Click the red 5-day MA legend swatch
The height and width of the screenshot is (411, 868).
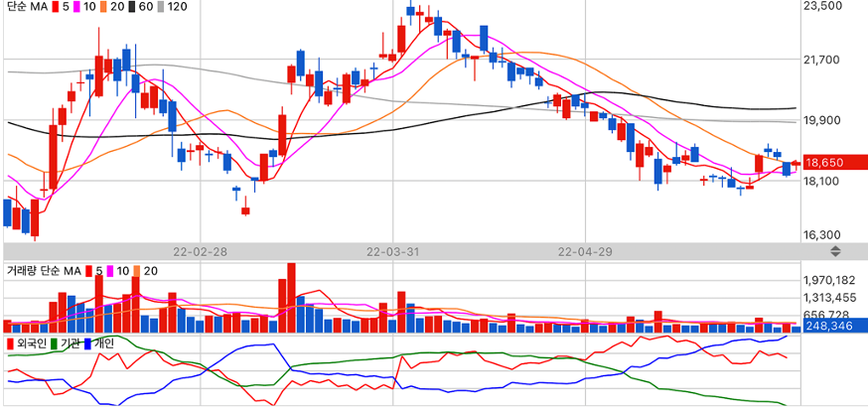point(55,7)
